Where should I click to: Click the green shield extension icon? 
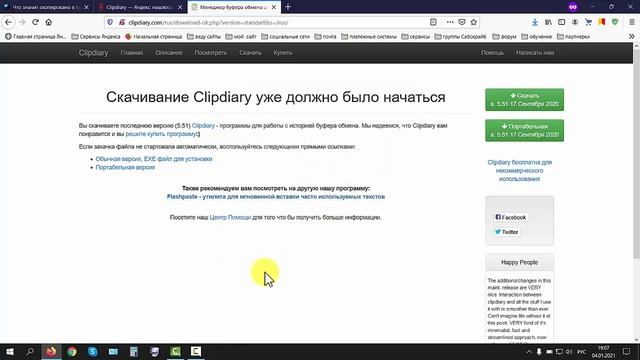tap(615, 22)
